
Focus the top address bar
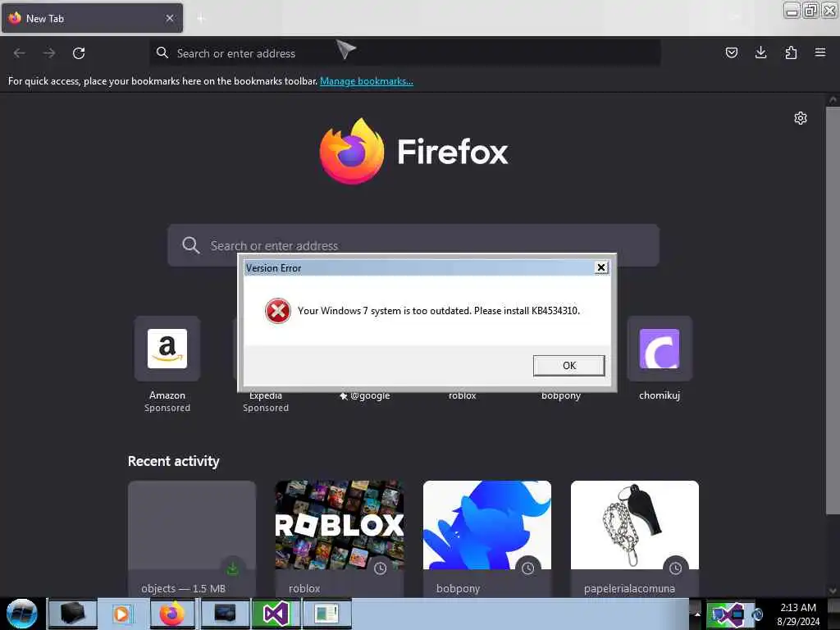tap(405, 53)
